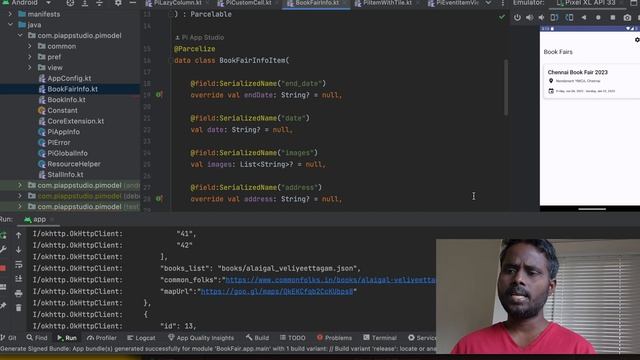Expand com.piappstudio.pimodel test package chevron
Viewport: 640px width, 360px height.
20,207
